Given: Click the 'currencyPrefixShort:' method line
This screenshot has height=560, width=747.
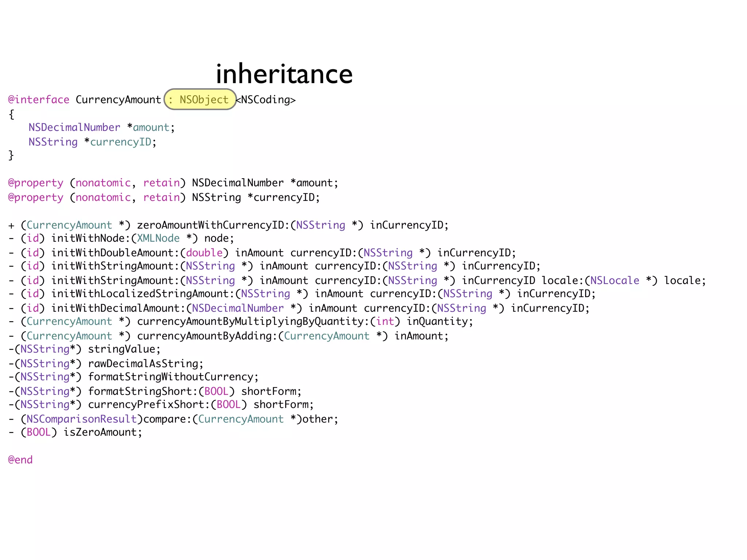Looking at the screenshot, I should (x=161, y=404).
